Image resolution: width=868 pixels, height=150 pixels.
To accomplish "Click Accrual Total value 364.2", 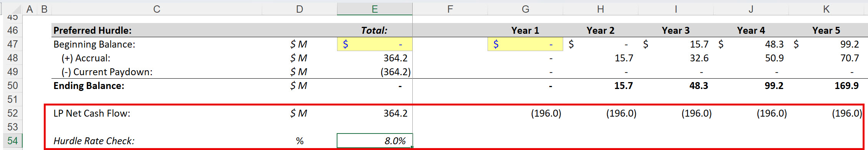I will pos(395,58).
